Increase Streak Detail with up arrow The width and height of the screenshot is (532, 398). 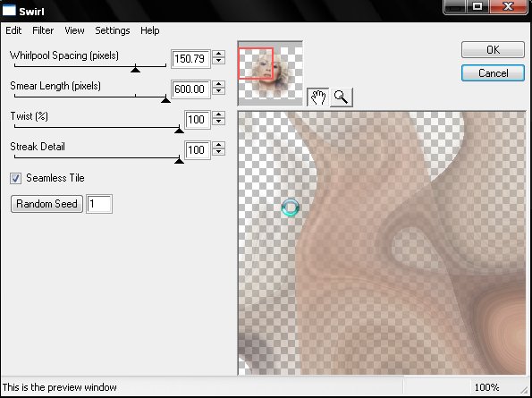tap(219, 145)
